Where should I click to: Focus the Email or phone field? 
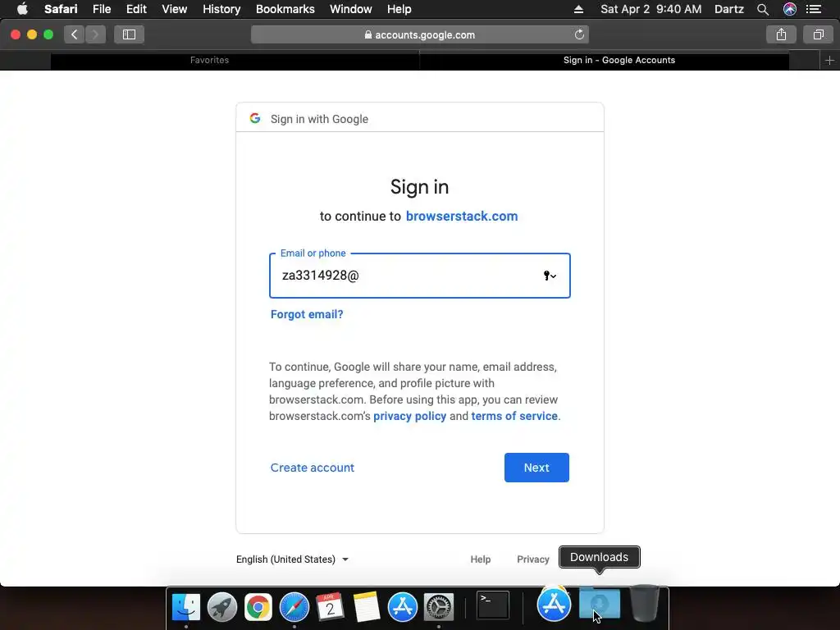(419, 276)
